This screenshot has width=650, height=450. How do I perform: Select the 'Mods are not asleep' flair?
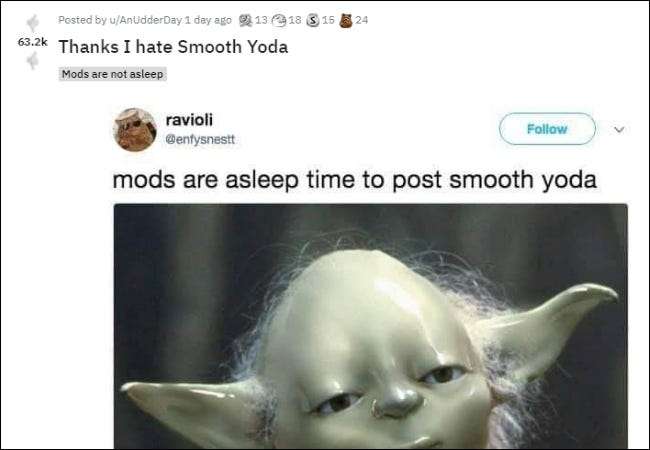click(112, 74)
